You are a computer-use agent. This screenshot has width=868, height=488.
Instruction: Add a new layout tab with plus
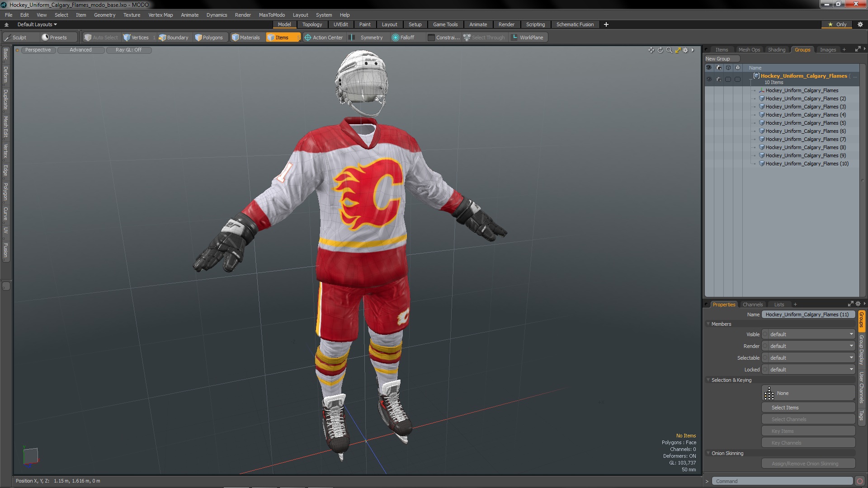(606, 24)
